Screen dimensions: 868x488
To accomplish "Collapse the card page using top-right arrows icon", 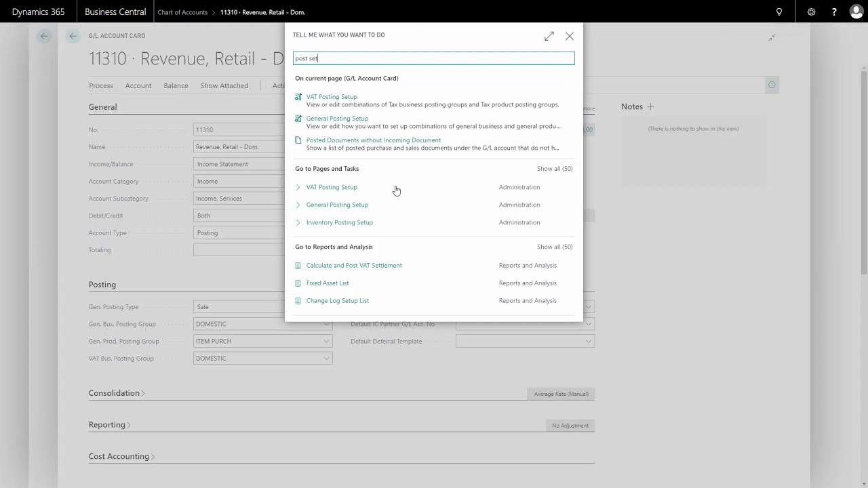I will coord(772,37).
